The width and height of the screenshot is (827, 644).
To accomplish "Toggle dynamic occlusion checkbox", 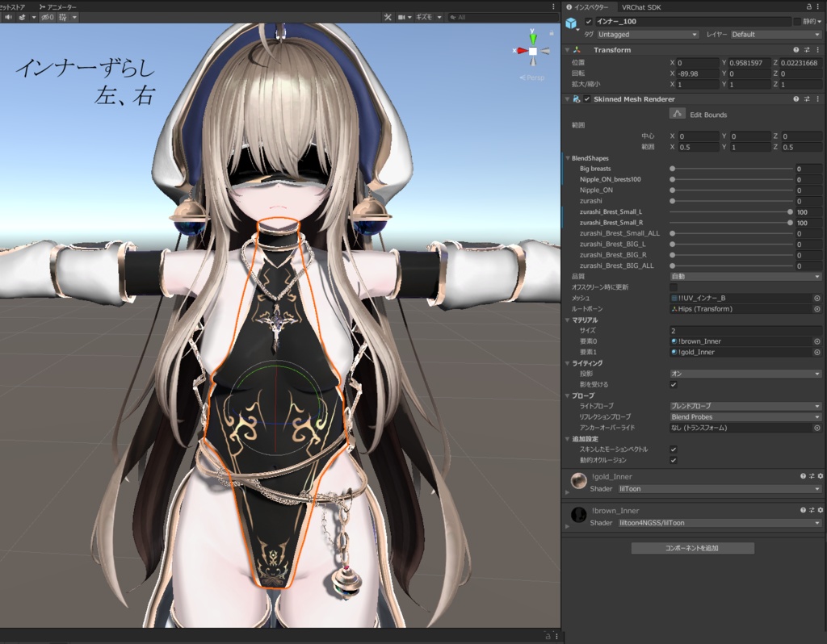I will [674, 460].
